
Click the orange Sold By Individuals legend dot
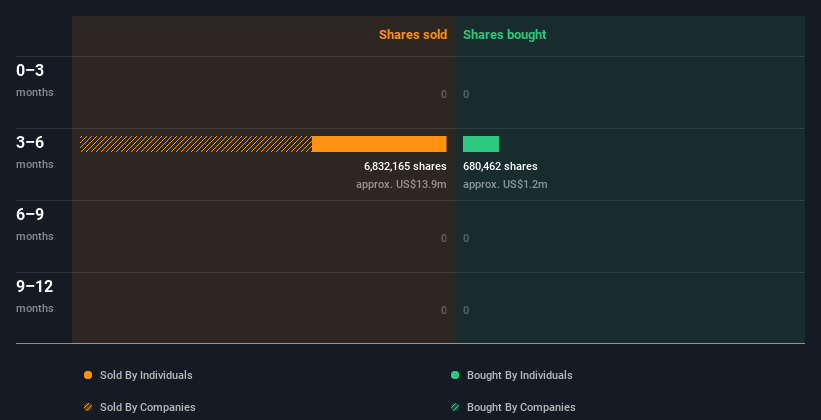pos(88,375)
